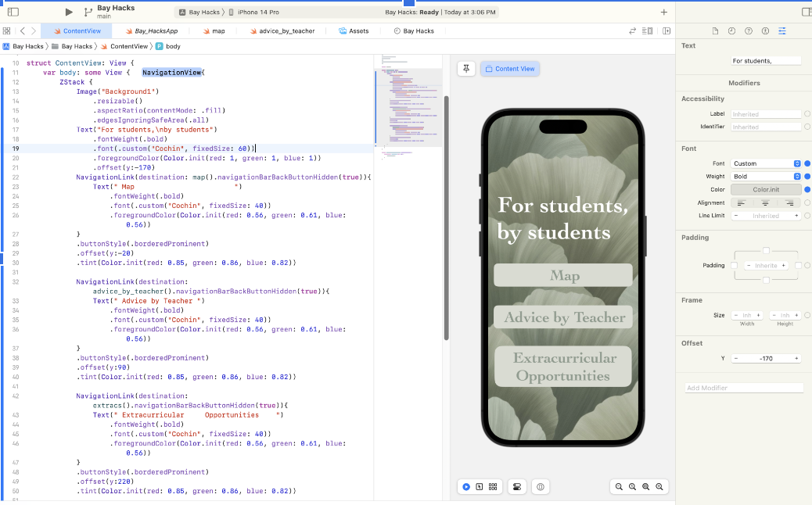Select the ContentView editor tab

pos(77,31)
